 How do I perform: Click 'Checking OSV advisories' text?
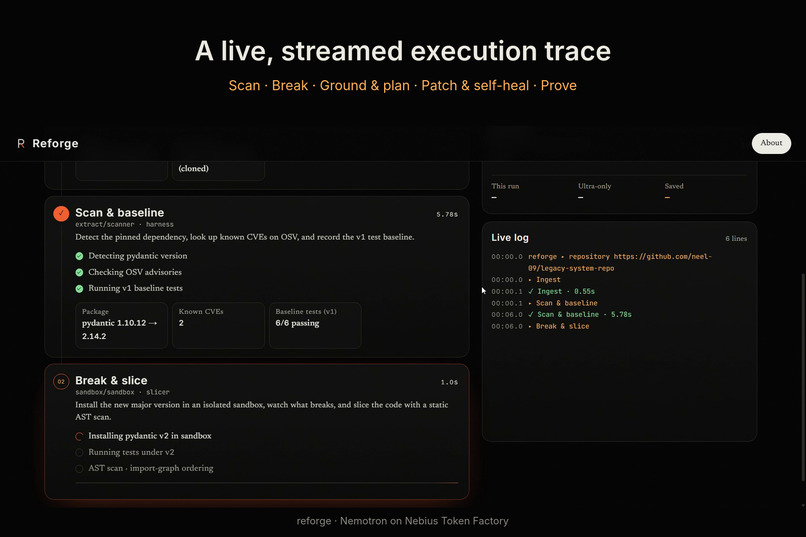click(135, 272)
